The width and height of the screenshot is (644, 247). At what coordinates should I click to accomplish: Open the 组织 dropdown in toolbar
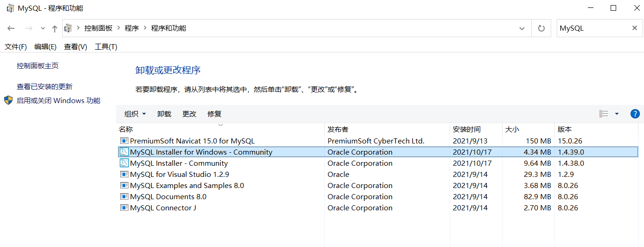135,114
